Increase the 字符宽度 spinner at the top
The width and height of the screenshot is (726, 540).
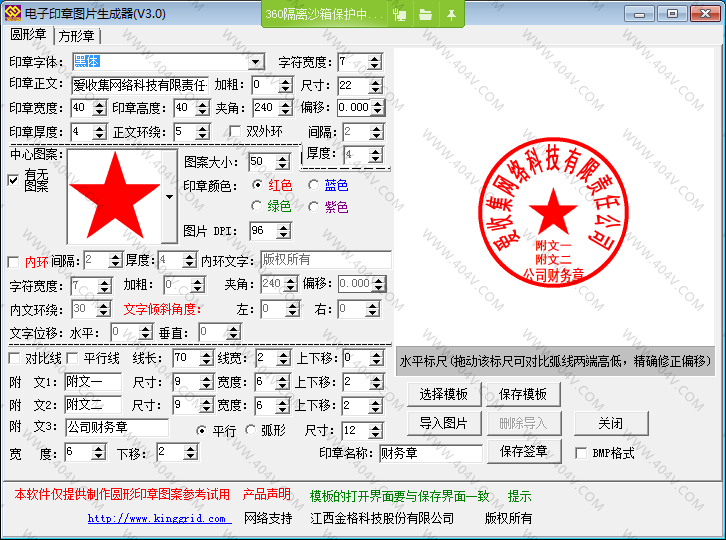pyautogui.click(x=375, y=58)
